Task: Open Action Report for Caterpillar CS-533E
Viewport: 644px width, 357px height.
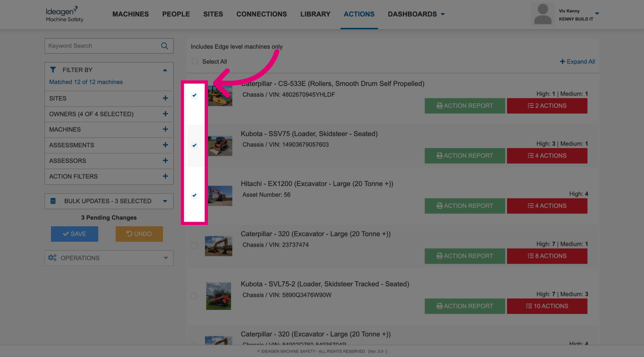Action: click(465, 106)
